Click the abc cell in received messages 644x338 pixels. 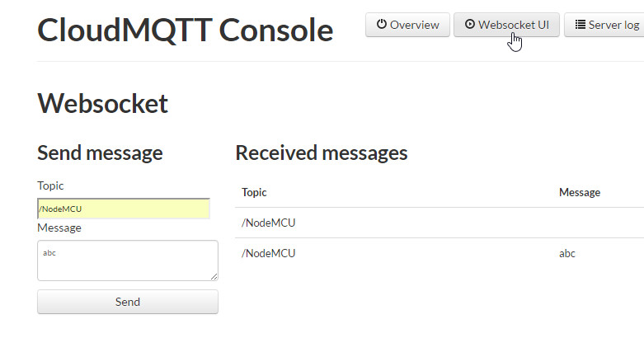pos(567,253)
